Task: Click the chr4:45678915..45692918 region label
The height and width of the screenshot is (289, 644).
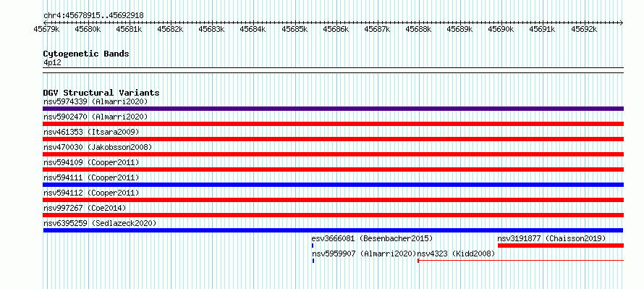Action: click(93, 16)
